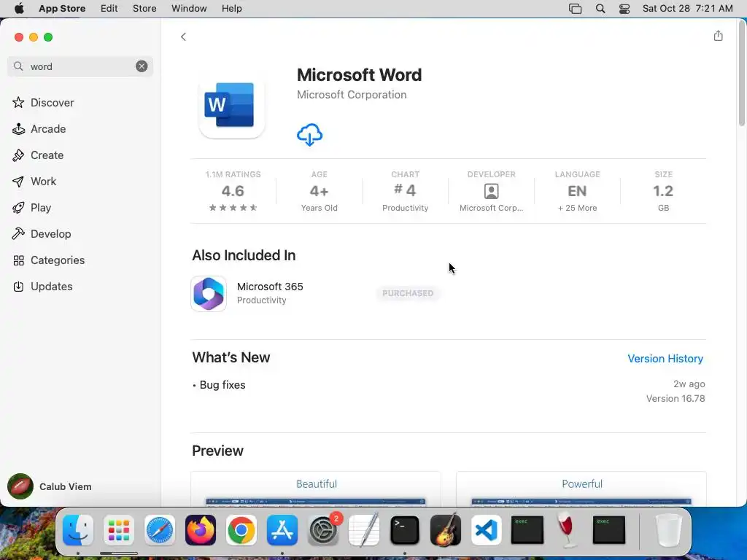Open Firefox from the Dock
The image size is (747, 560).
201,530
